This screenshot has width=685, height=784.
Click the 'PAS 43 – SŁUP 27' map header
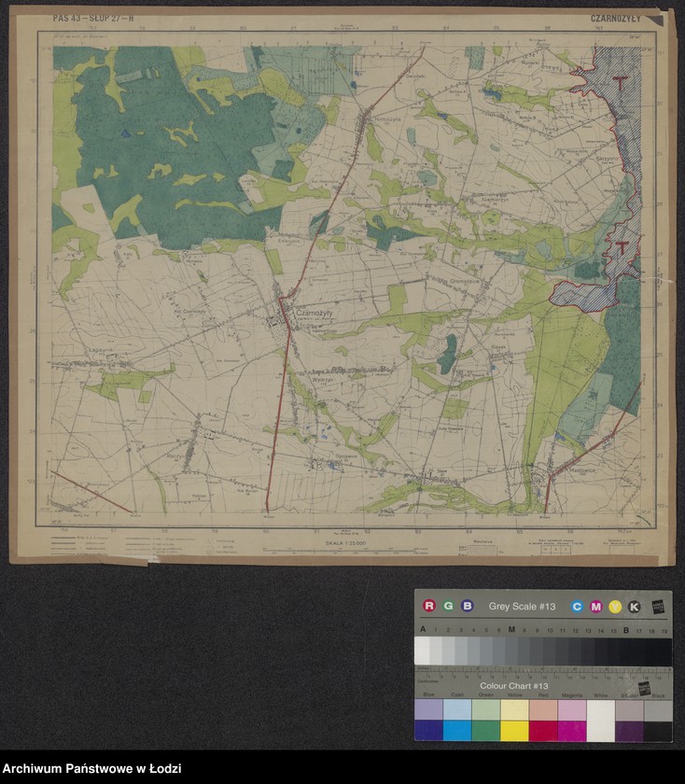click(93, 19)
